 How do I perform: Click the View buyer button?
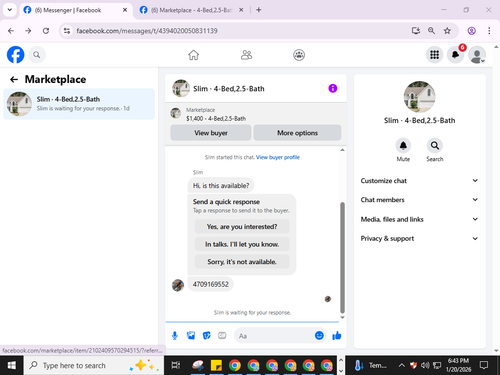click(211, 133)
